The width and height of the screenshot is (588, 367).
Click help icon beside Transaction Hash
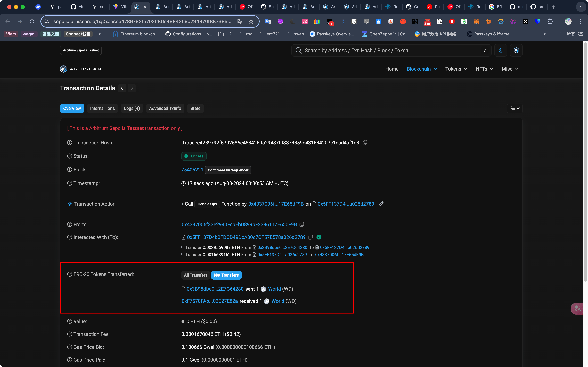(x=69, y=143)
